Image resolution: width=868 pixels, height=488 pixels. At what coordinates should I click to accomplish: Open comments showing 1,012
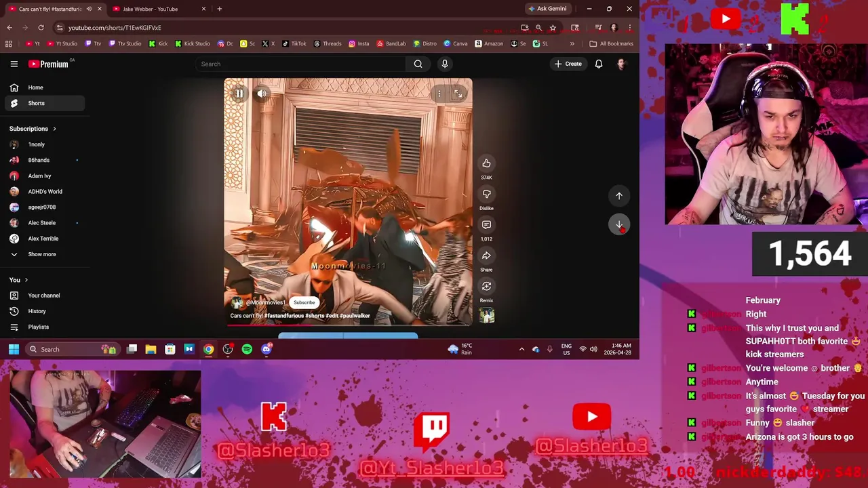(x=486, y=224)
